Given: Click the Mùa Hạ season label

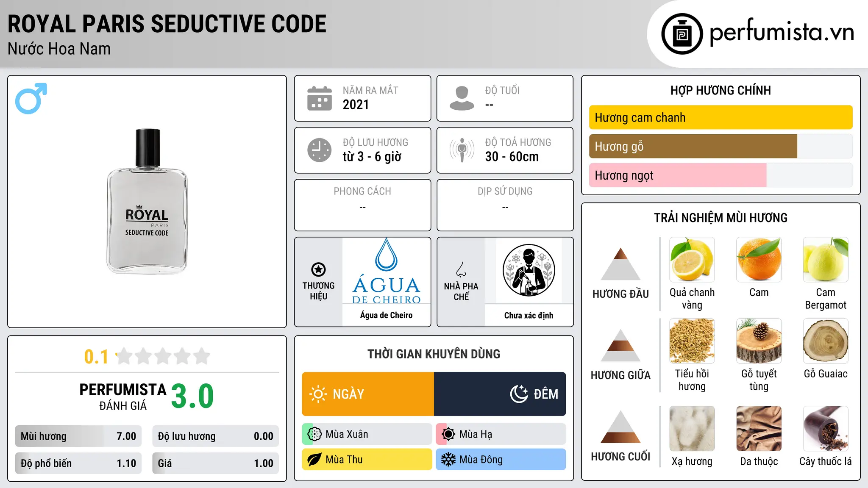Looking at the screenshot, I should pos(476,434).
